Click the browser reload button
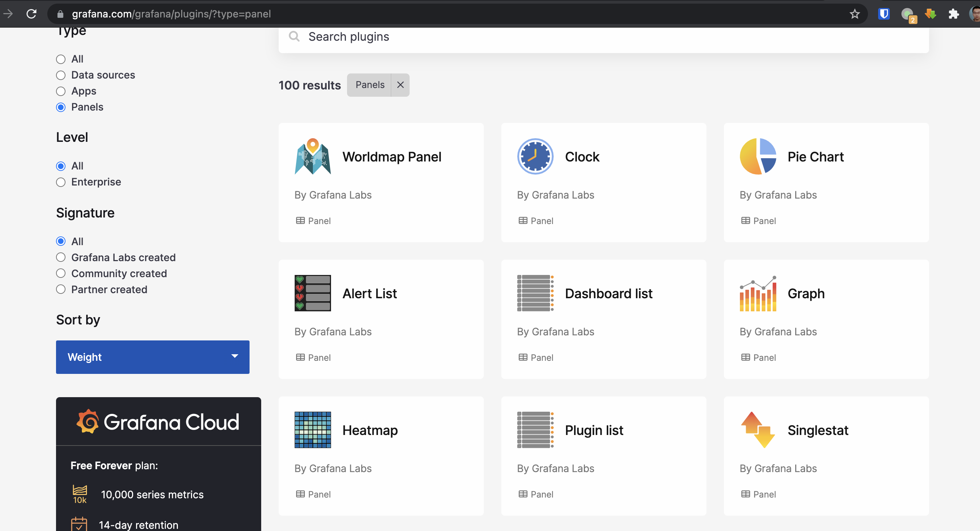The height and width of the screenshot is (531, 980). click(x=32, y=14)
